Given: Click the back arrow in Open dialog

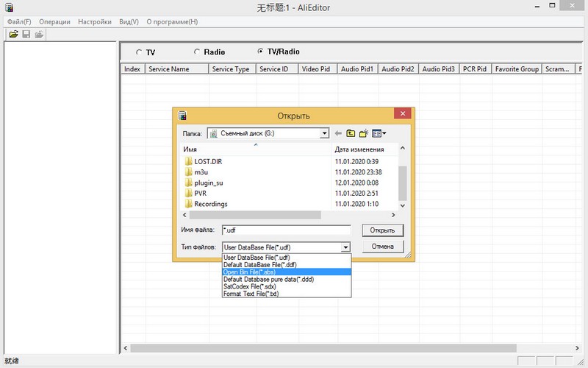Looking at the screenshot, I should click(338, 133).
